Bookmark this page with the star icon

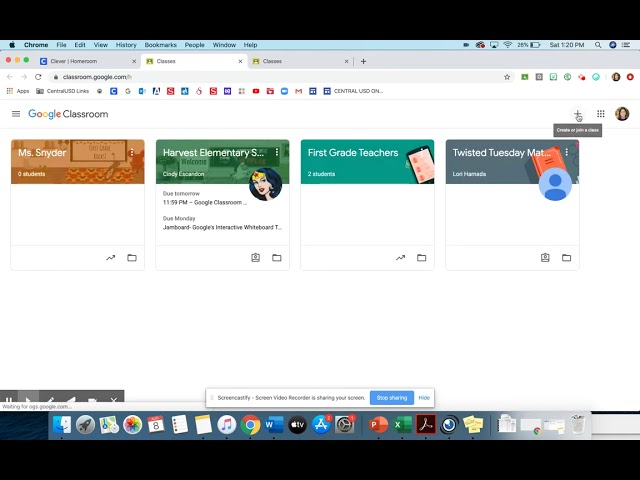point(507,77)
